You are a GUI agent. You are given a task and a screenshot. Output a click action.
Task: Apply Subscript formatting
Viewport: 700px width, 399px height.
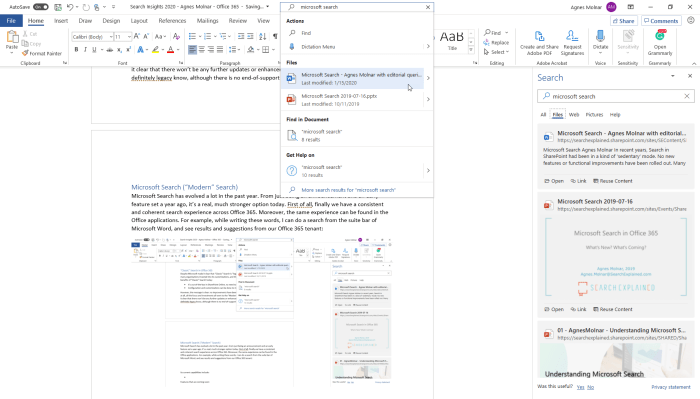point(120,50)
